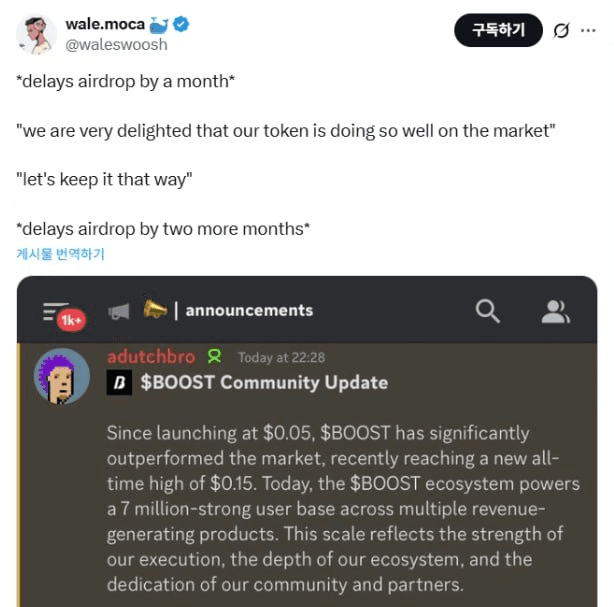Click the 게시물 번역하기 translate link
This screenshot has width=614, height=607.
(x=60, y=254)
